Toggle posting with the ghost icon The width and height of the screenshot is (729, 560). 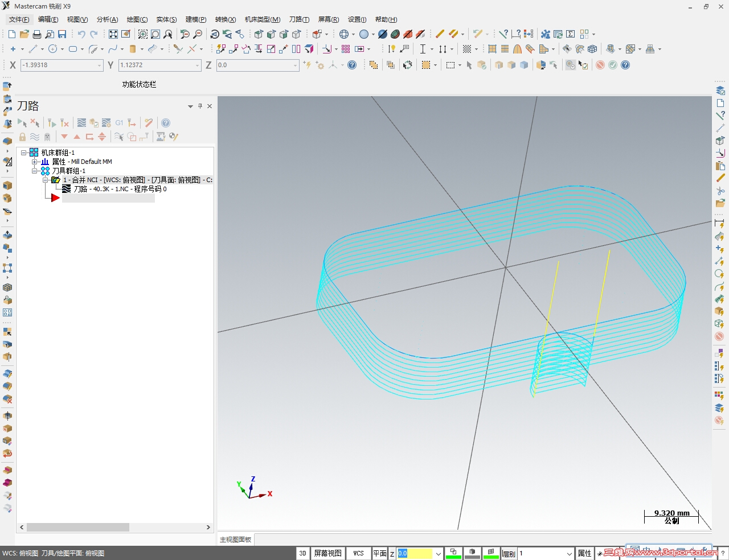click(47, 137)
